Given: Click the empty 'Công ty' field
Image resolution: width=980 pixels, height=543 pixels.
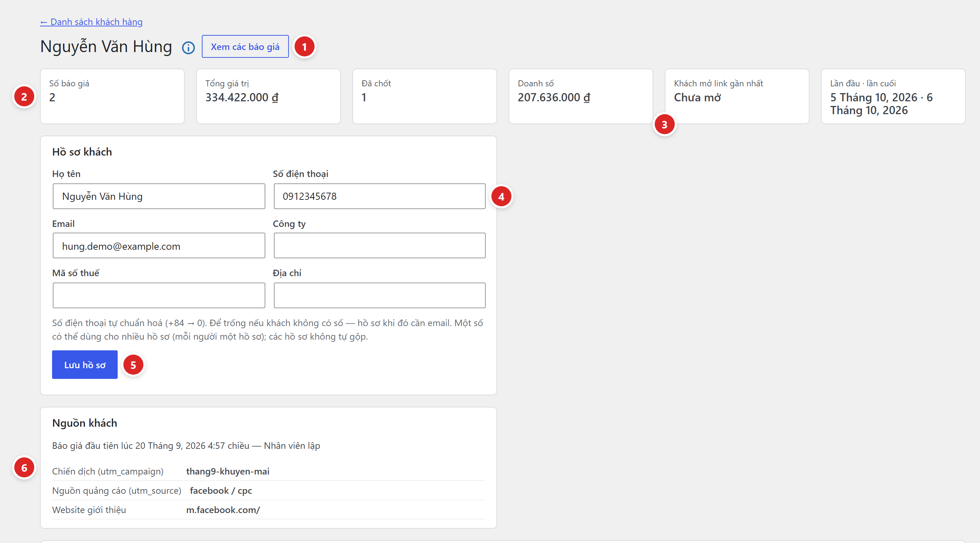Looking at the screenshot, I should tap(379, 246).
